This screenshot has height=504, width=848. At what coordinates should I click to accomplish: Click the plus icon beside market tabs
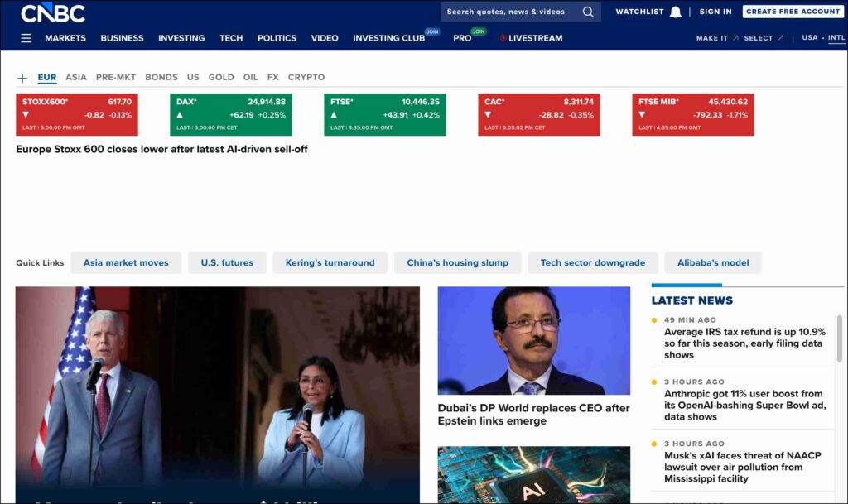pyautogui.click(x=22, y=78)
